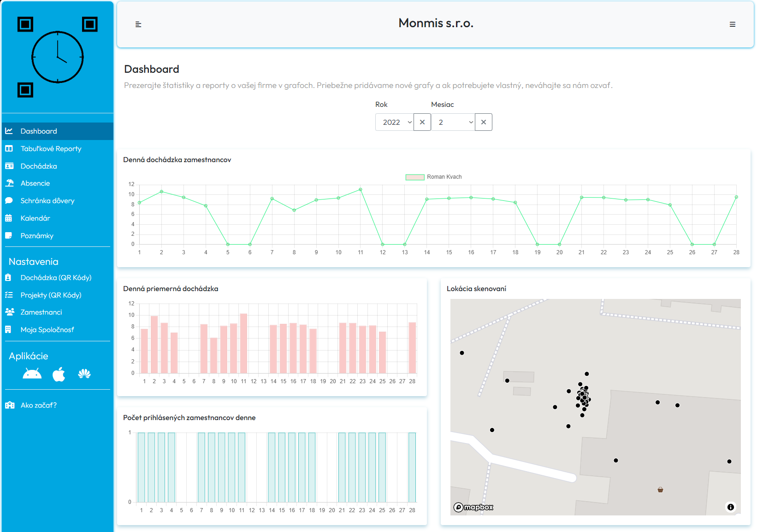Click the clock QR logo
The width and height of the screenshot is (757, 532).
[58, 57]
